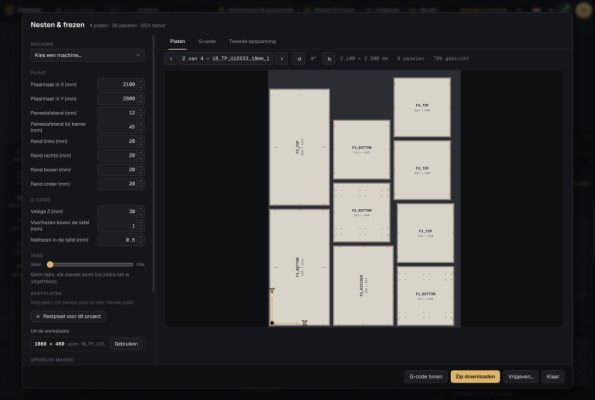The height and width of the screenshot is (400, 595).
Task: Rotate the plate clockwise
Action: (x=329, y=59)
